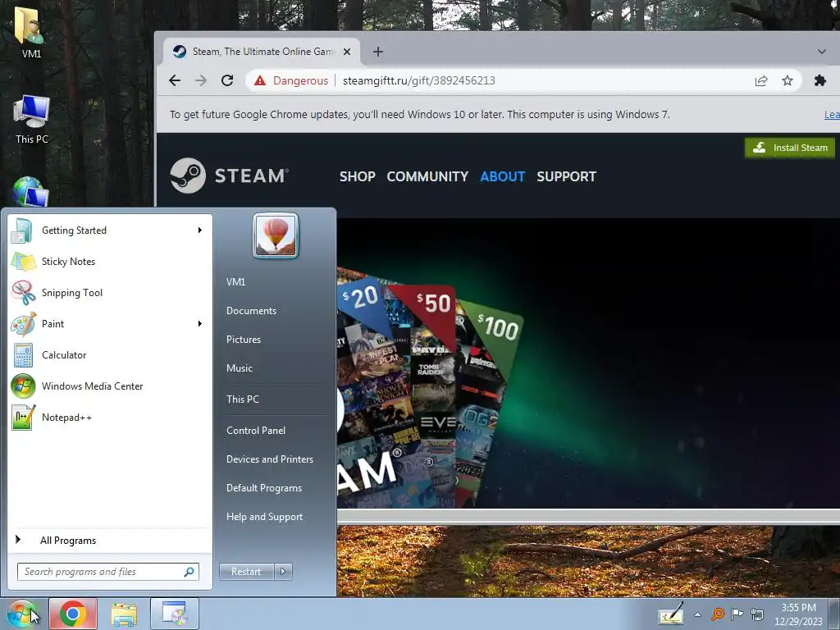Screen dimensions: 840x630
Task: Click the Chrome taskbar icon
Action: [x=73, y=614]
